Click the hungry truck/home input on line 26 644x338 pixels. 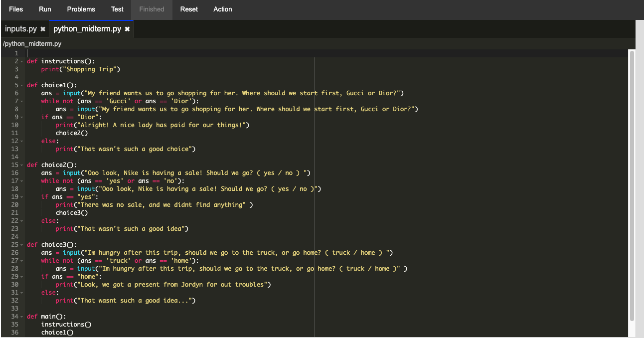click(x=217, y=253)
